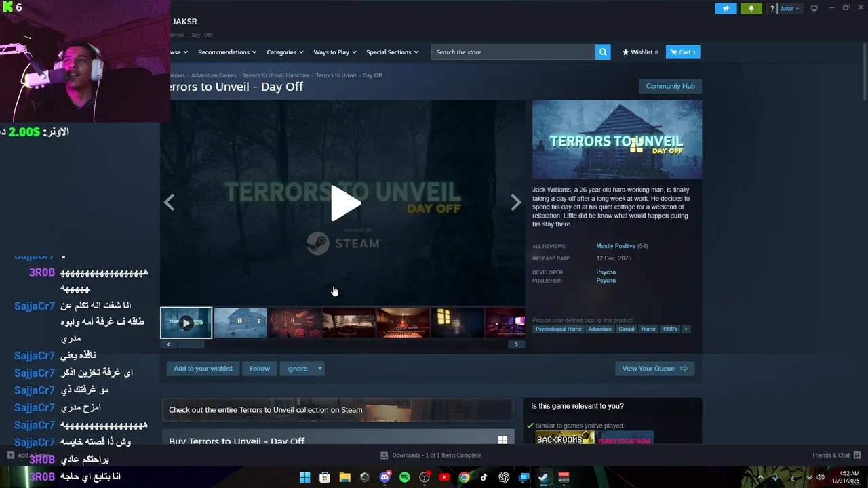Open Wishlist star link
Image resolution: width=868 pixels, height=488 pixels.
click(640, 52)
